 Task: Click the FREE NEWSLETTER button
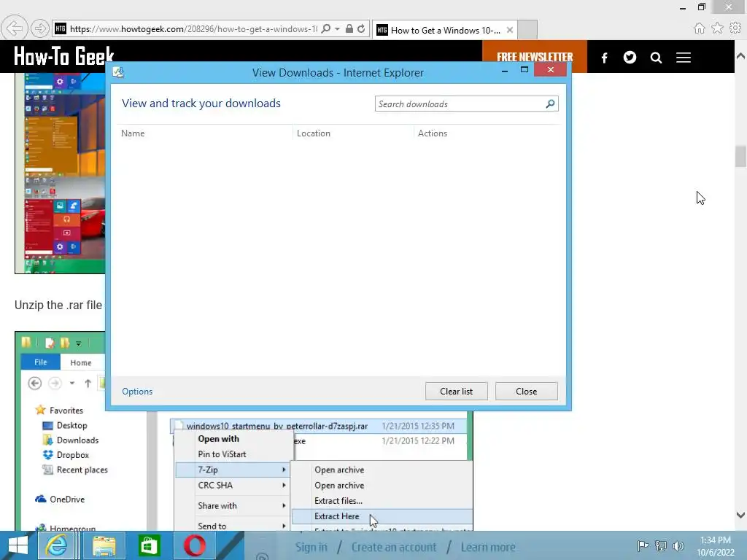pyautogui.click(x=535, y=57)
